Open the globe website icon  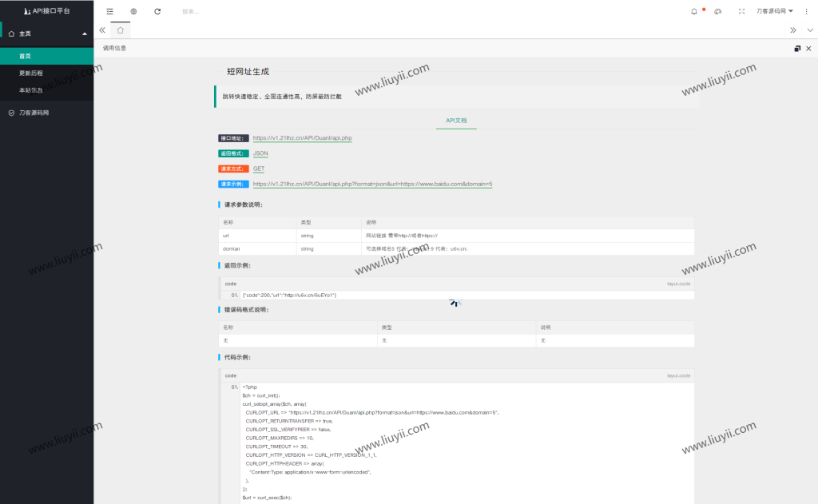pyautogui.click(x=133, y=11)
